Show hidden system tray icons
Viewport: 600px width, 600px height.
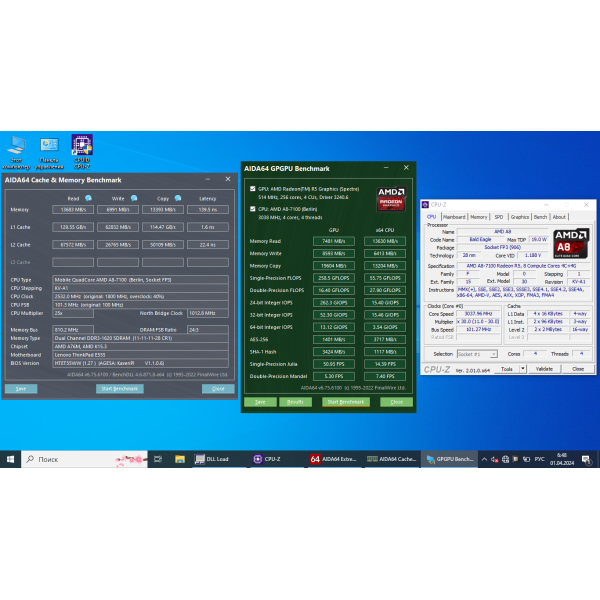coord(484,459)
